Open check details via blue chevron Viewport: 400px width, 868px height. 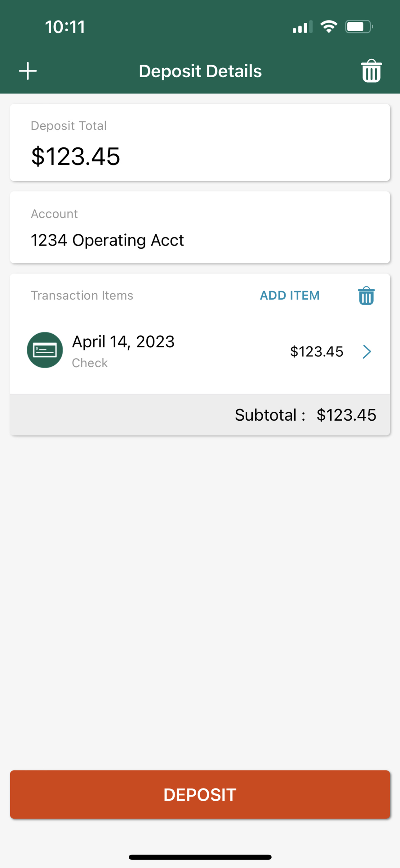(x=367, y=352)
